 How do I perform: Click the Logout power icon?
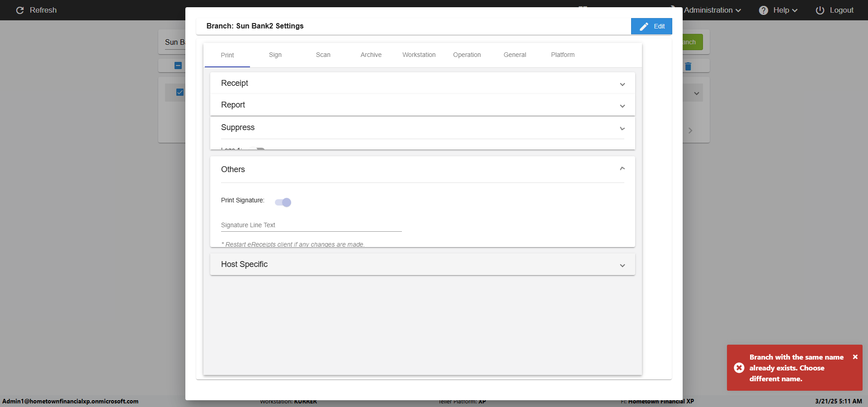pyautogui.click(x=820, y=10)
